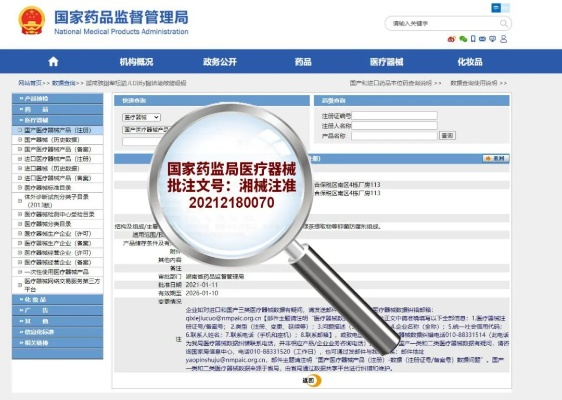Open the WeChat icon link
Viewport: 562px width, 400px height.
click(x=463, y=39)
